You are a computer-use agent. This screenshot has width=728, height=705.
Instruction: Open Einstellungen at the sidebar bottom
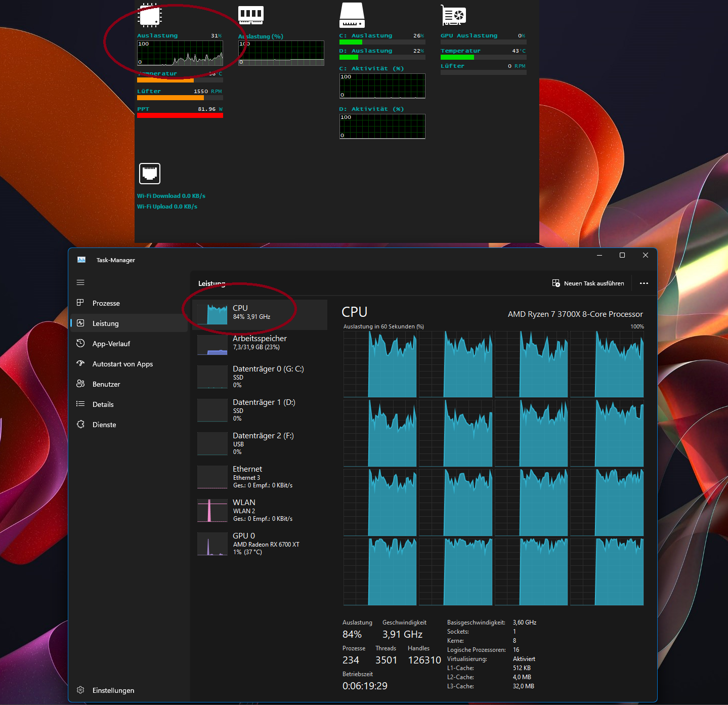click(129, 690)
